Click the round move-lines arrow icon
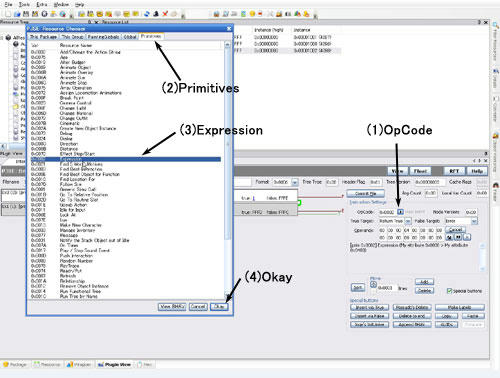 click(x=373, y=285)
